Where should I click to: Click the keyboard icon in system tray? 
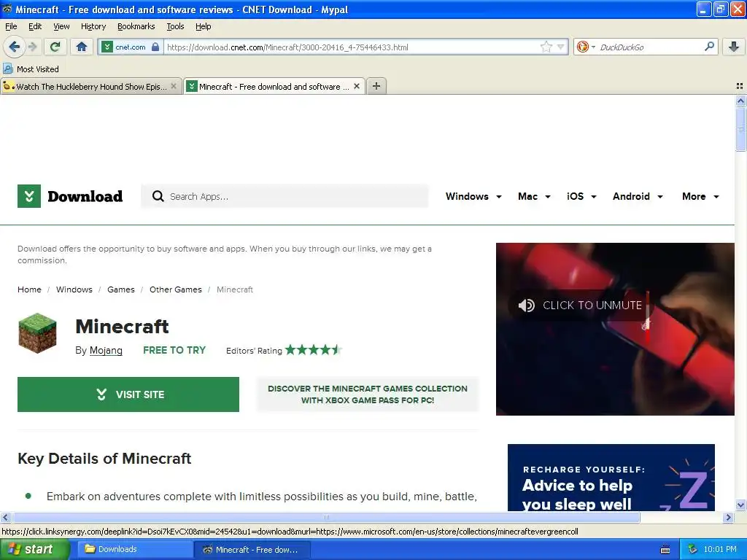pyautogui.click(x=665, y=550)
